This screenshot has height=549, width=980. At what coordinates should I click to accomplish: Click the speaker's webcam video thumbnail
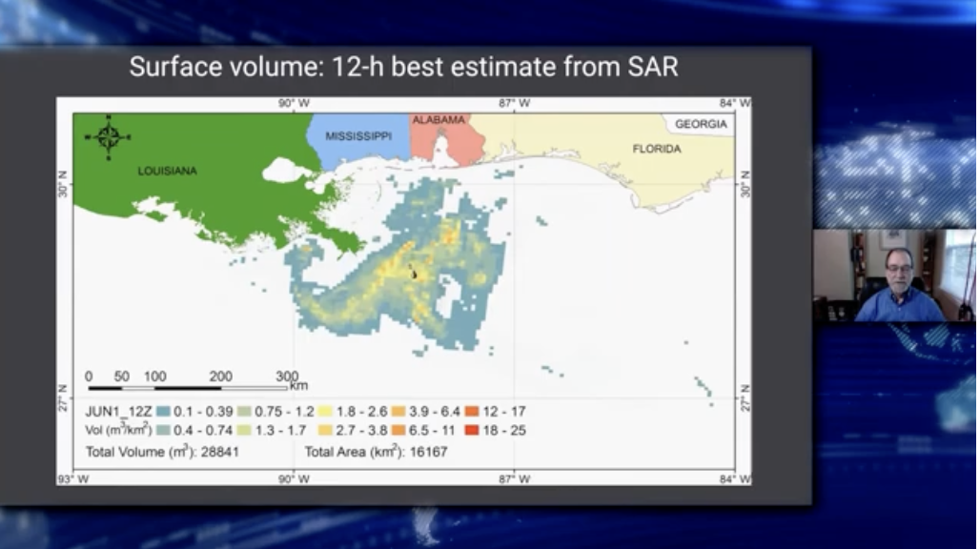[893, 275]
